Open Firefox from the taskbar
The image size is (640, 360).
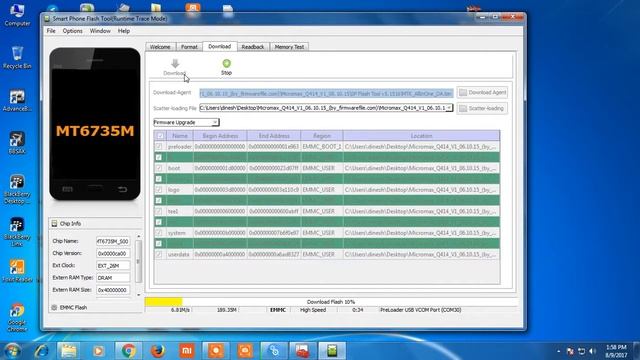[x=158, y=351]
